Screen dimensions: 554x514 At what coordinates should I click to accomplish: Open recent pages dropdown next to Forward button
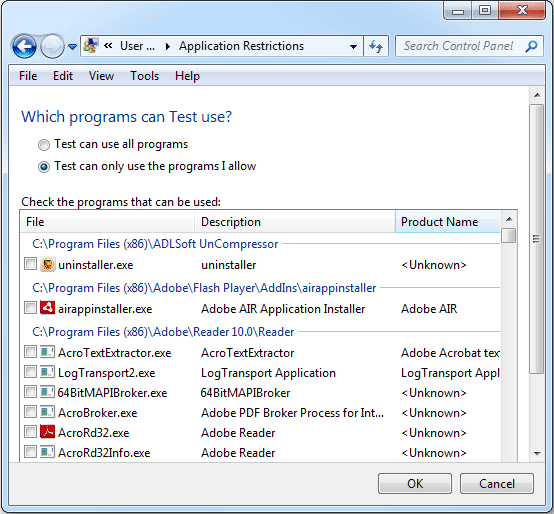pos(72,47)
